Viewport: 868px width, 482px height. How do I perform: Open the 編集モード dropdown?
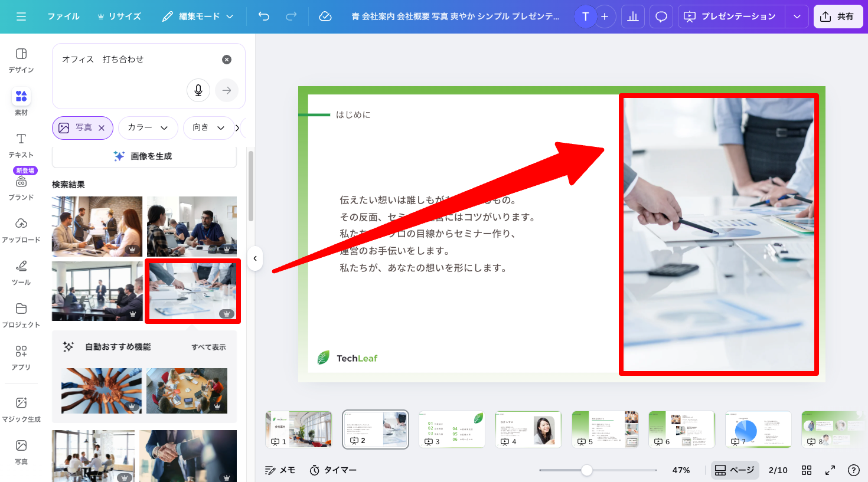point(198,17)
